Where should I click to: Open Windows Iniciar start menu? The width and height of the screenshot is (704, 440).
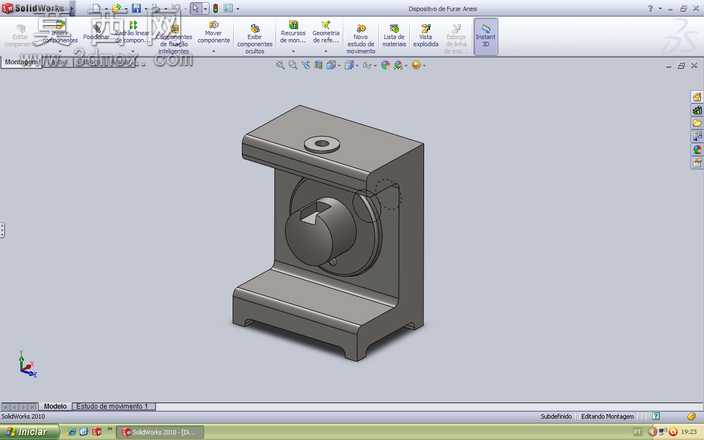click(x=30, y=432)
